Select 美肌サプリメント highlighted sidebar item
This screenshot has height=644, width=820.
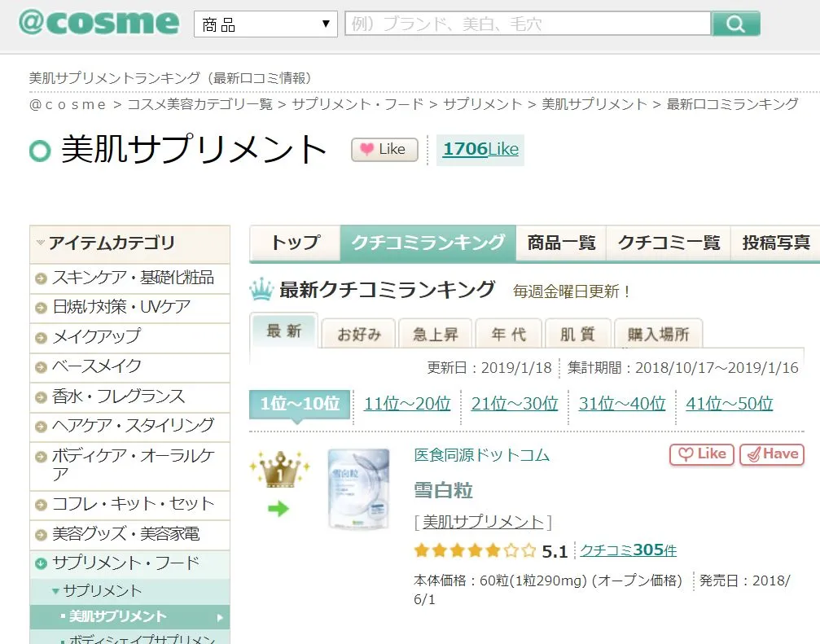point(129,617)
